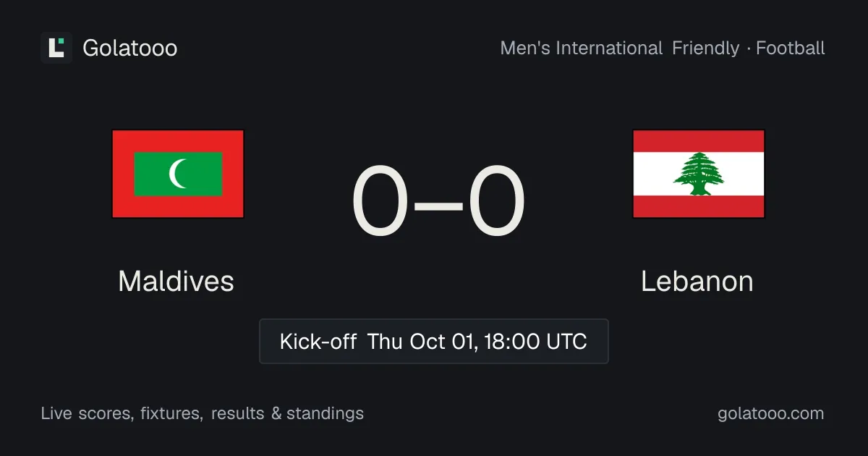The width and height of the screenshot is (868, 456).
Task: Select the Football sport label
Action: tap(791, 48)
